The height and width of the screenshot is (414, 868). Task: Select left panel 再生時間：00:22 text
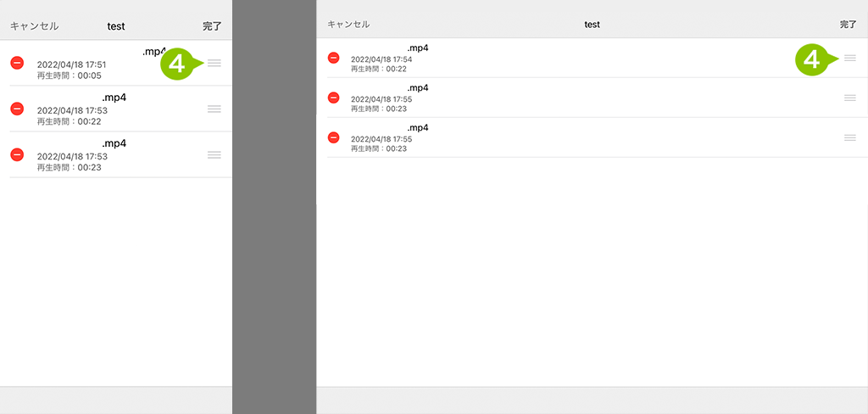70,121
